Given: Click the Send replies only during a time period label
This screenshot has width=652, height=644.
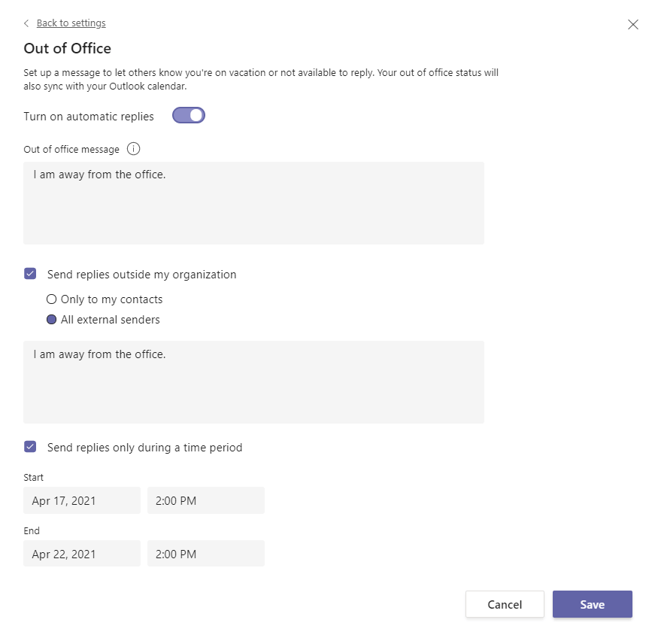Looking at the screenshot, I should pyautogui.click(x=144, y=448).
